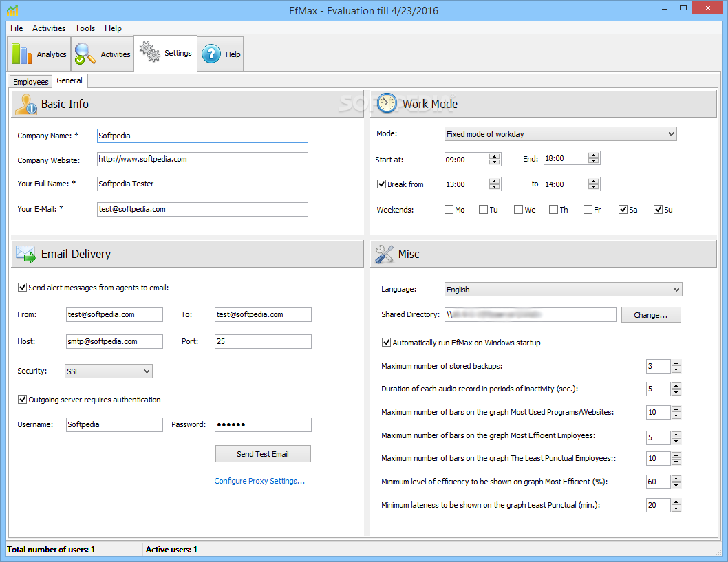Viewport: 728px width, 562px height.
Task: Check the Th weekend checkbox
Action: click(553, 210)
